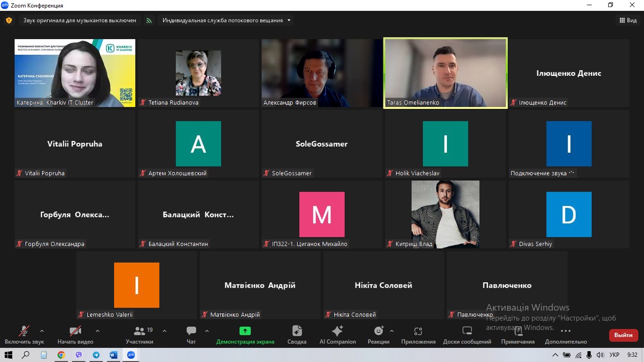Image resolution: width=644 pixels, height=362 pixels.
Task: Click Zoom icon in the taskbar
Action: pyautogui.click(x=131, y=355)
